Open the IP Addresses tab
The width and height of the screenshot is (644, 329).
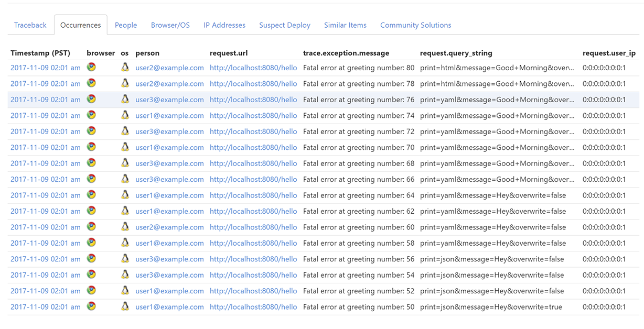coord(224,25)
